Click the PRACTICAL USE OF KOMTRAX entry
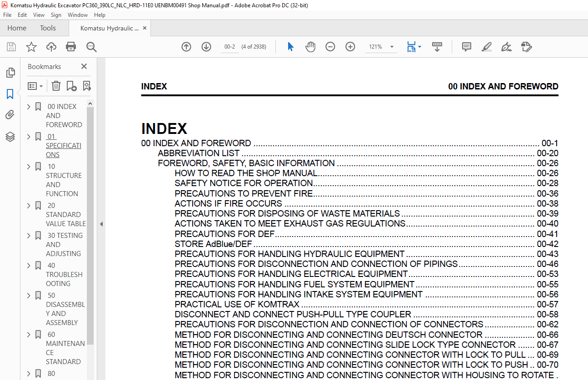 237,304
